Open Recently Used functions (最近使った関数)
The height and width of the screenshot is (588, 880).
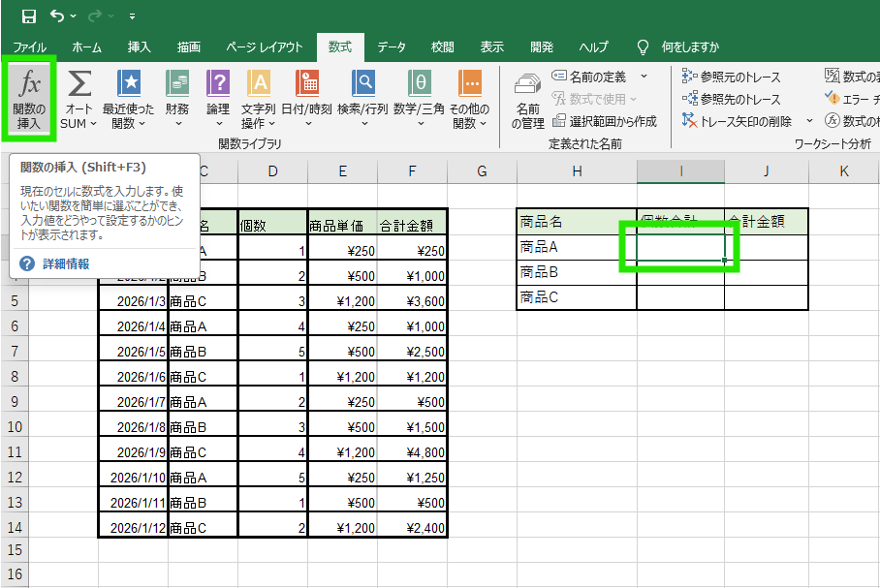[128, 100]
